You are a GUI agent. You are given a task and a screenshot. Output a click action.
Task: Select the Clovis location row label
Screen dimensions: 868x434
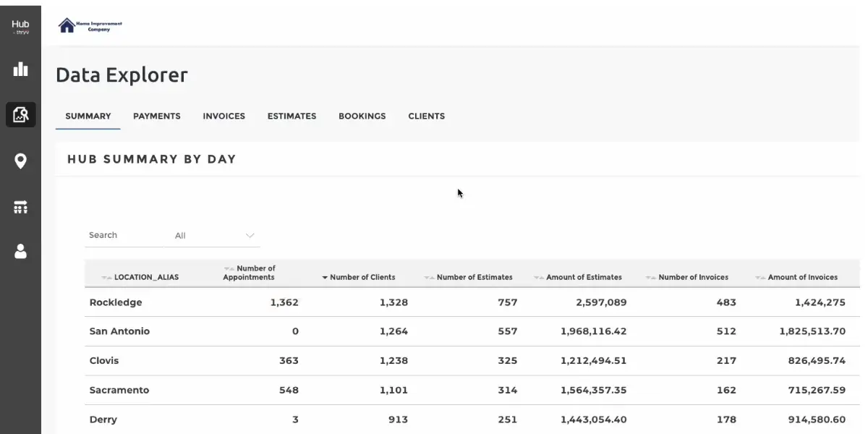(x=104, y=361)
